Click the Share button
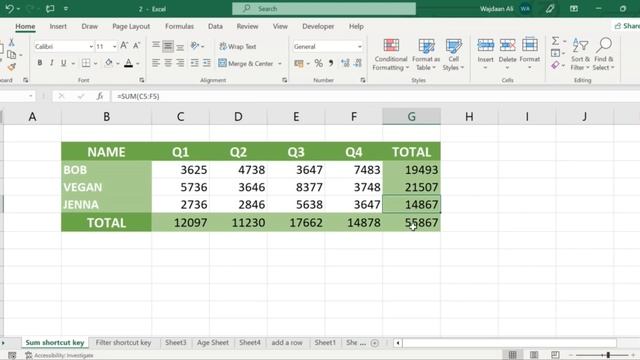This screenshot has height=360, width=640. 627,26
